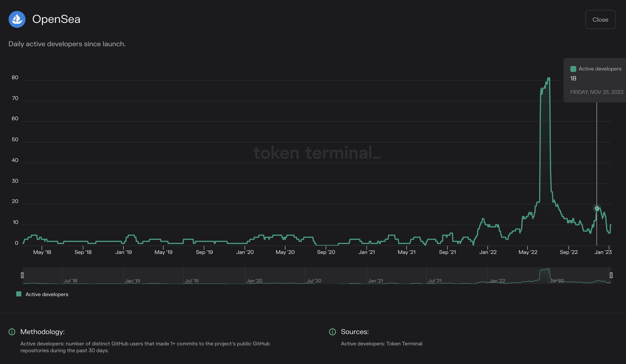This screenshot has height=364, width=626.
Task: Click the Methodology info icon
Action: 12,332
